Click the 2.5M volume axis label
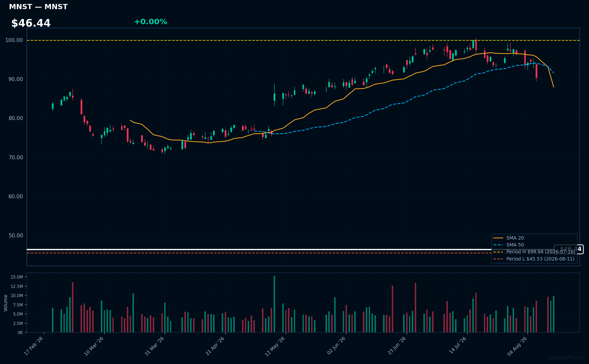 pyautogui.click(x=18, y=324)
